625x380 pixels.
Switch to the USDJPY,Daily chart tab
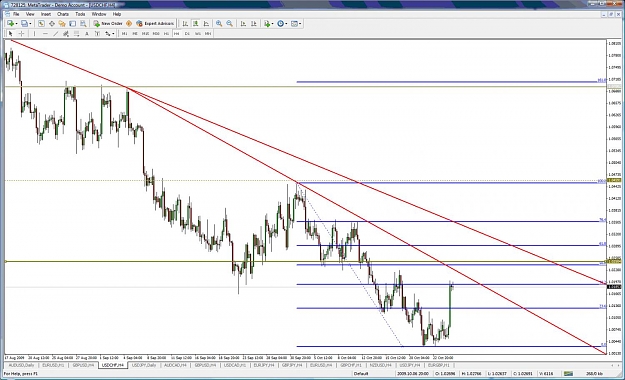click(144, 365)
